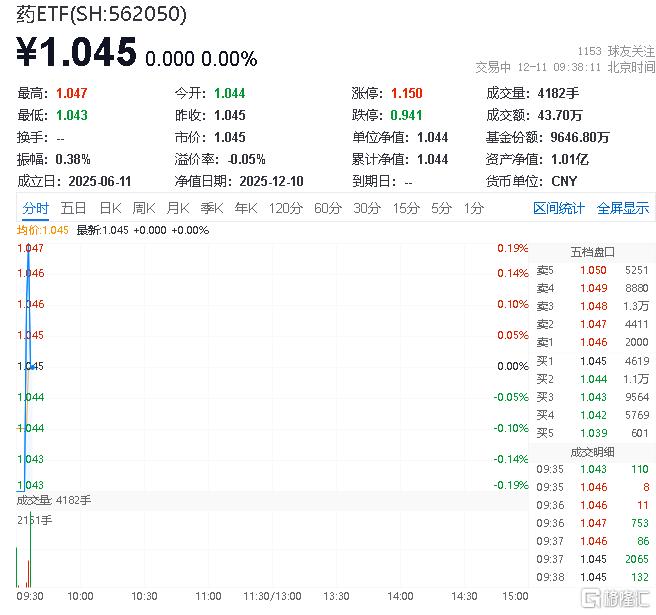The height and width of the screenshot is (615, 656).
Task: Click the 0.19% axis label
Action: click(x=513, y=248)
